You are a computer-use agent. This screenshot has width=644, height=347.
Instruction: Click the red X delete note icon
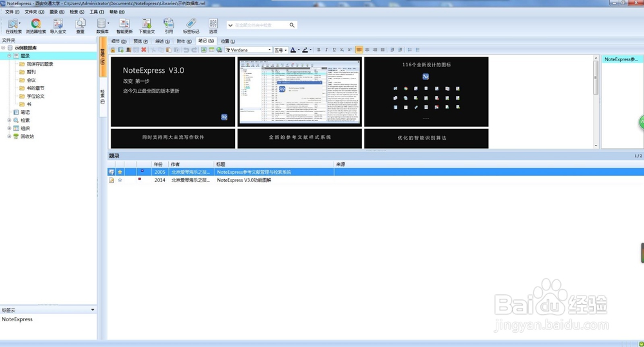pos(144,50)
